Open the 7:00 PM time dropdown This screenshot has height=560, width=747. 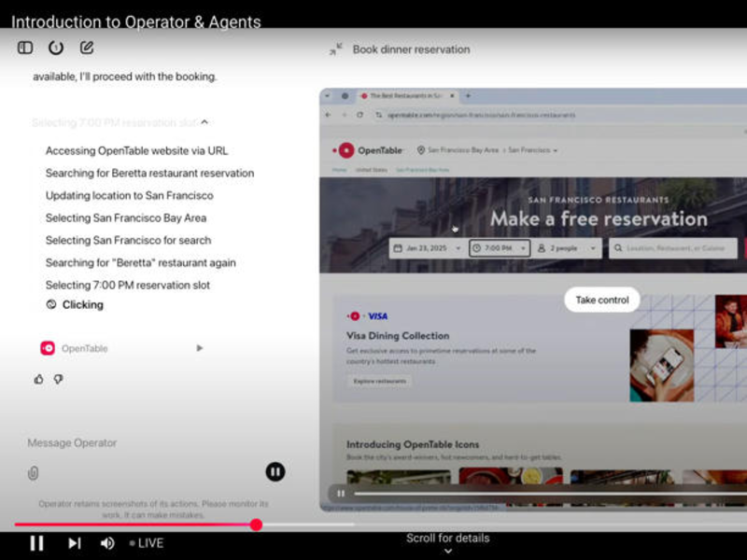(x=499, y=248)
